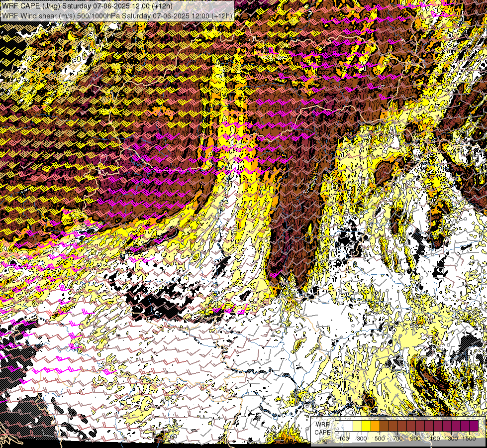Click the WRF Wind shear title line

click(x=117, y=16)
